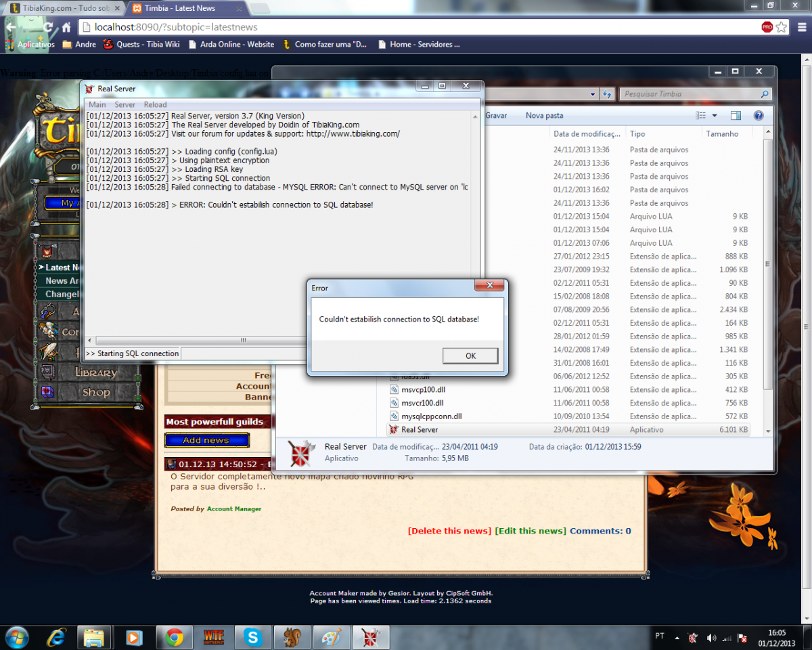Click the Explorer refresh address button
The image size is (812, 650).
pyautogui.click(x=607, y=94)
